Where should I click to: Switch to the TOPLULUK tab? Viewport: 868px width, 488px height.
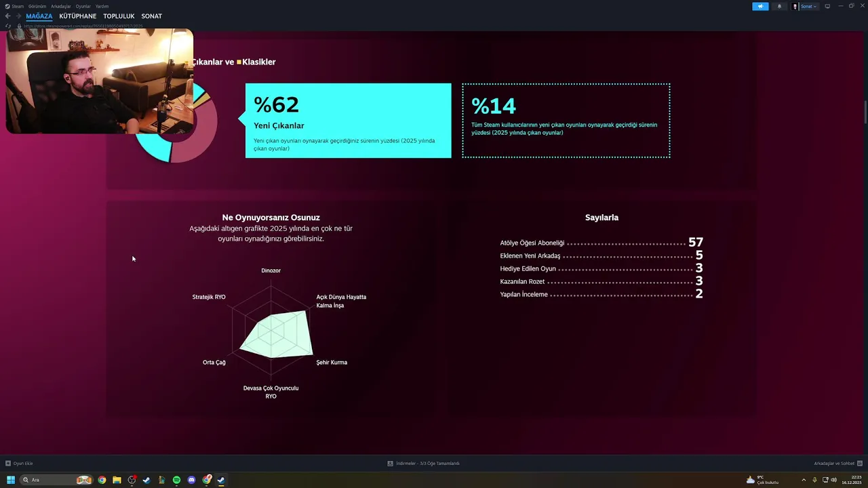[x=119, y=16]
